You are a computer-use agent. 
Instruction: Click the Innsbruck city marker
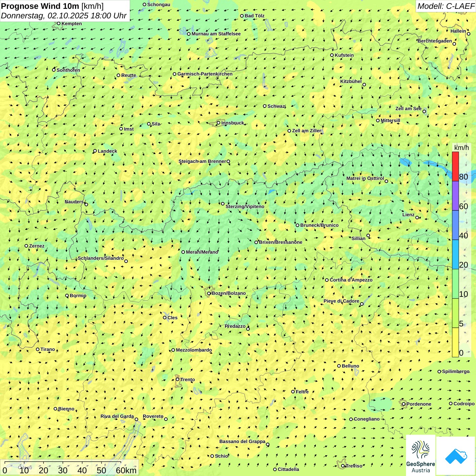pos(219,123)
